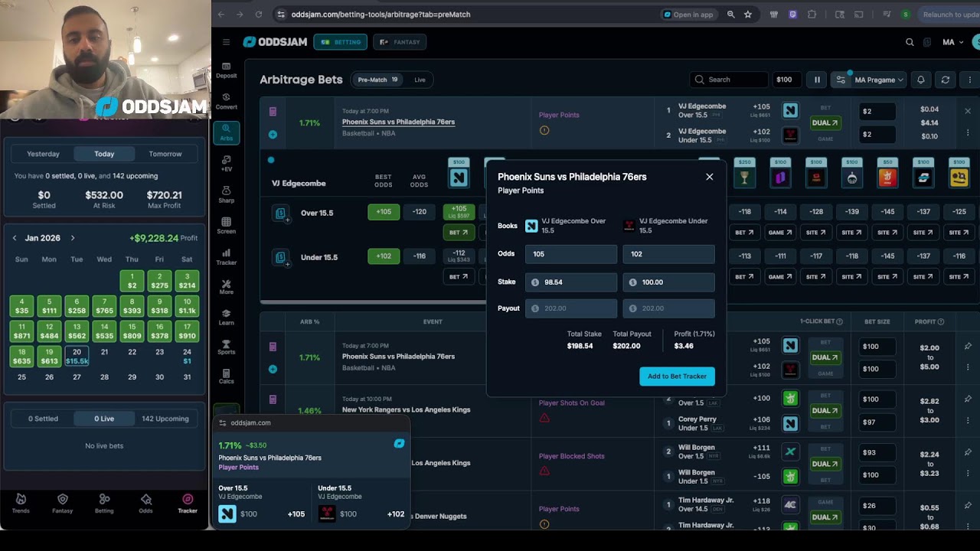This screenshot has width=980, height=551.
Task: Select Today in the tracker day switcher
Action: (x=104, y=154)
